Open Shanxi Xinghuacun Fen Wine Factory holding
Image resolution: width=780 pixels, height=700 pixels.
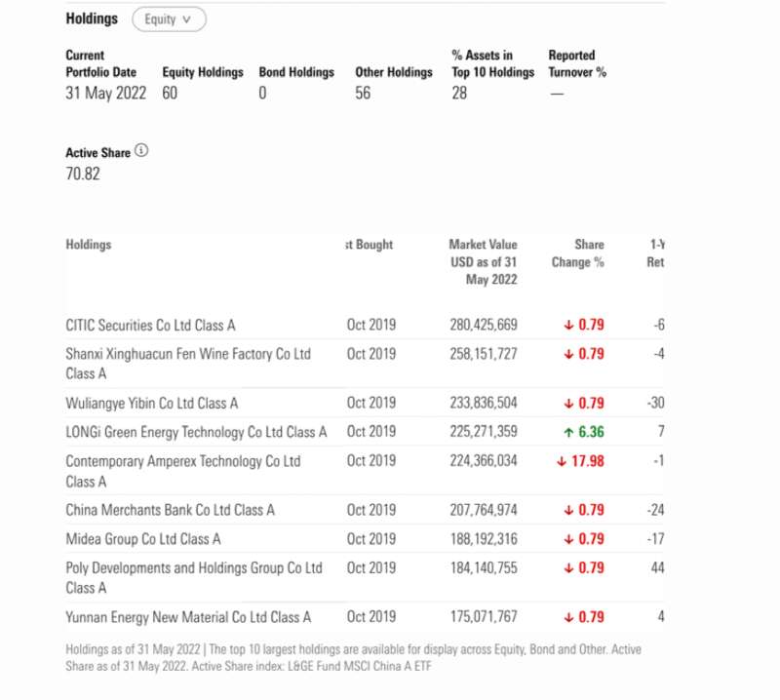[188, 364]
